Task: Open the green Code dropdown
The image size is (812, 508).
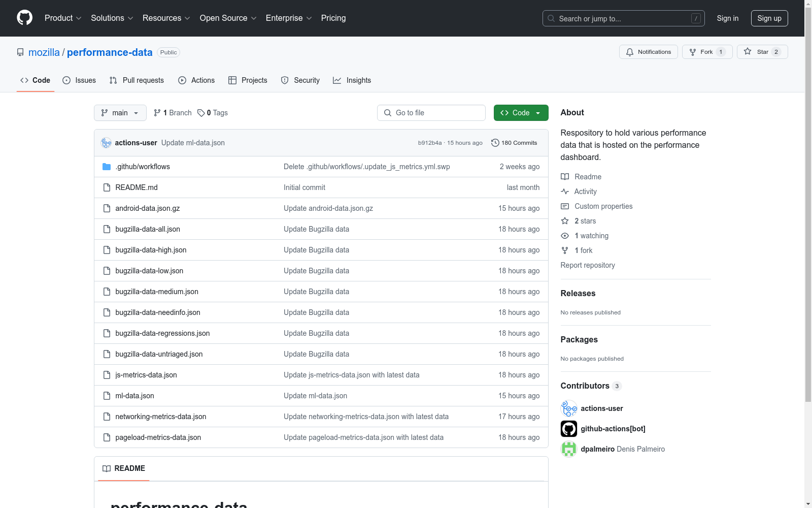Action: pyautogui.click(x=521, y=113)
